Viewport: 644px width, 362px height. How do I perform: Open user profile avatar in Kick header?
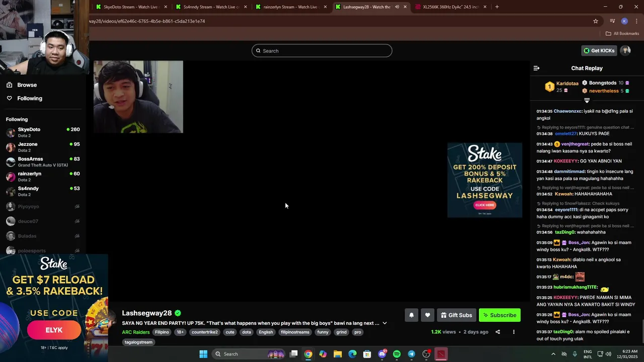625,50
